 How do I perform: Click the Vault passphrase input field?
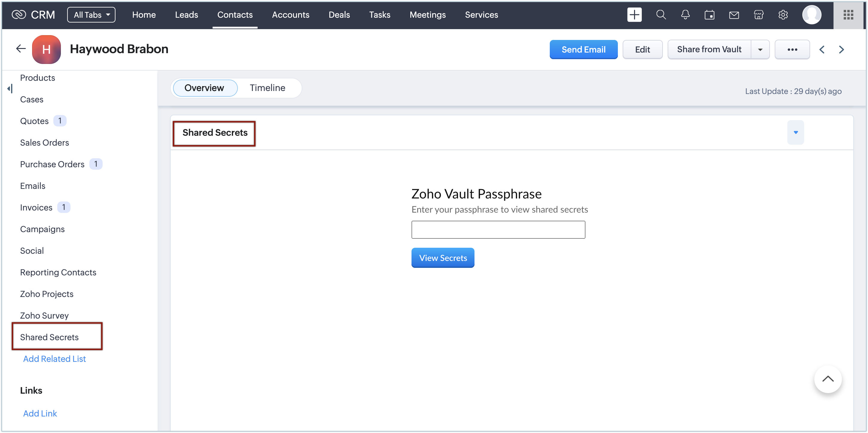tap(498, 230)
